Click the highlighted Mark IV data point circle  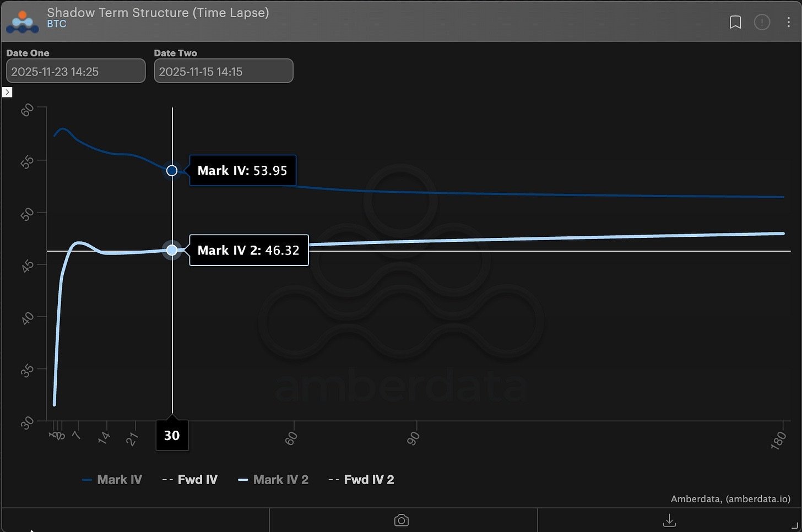pos(172,171)
